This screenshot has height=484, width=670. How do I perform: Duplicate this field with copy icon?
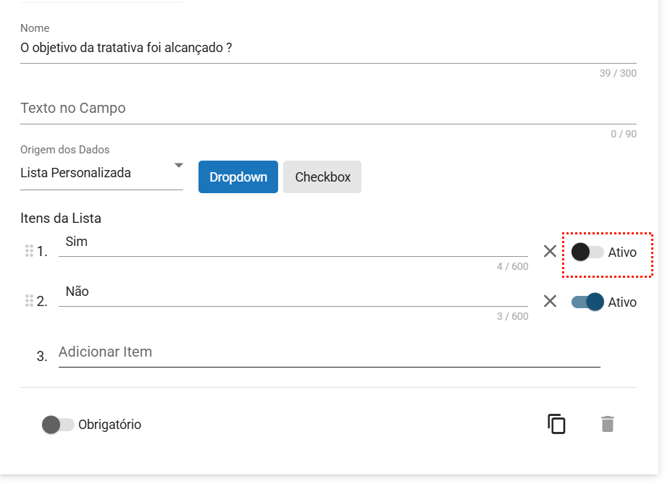click(557, 424)
